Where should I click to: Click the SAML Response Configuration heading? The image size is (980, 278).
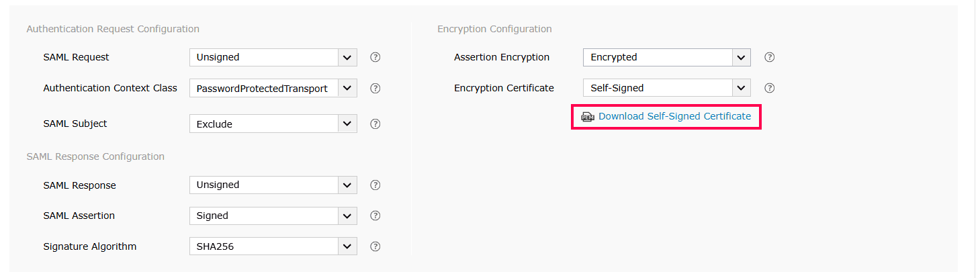(95, 156)
